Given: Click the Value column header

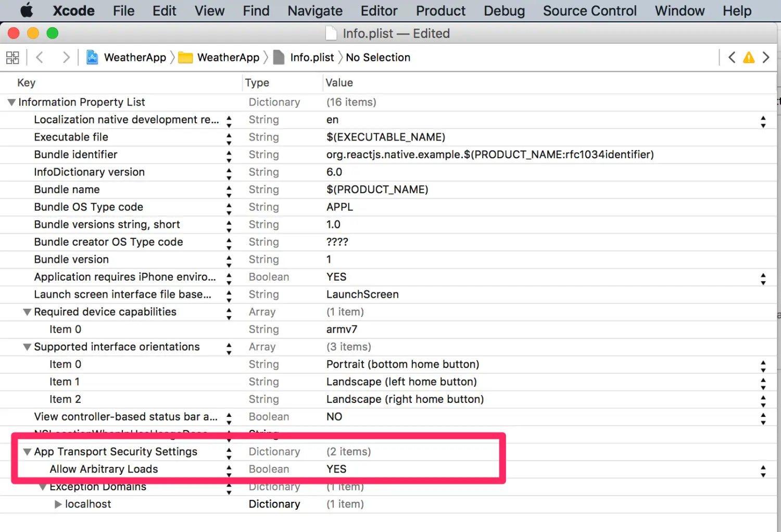Looking at the screenshot, I should pos(339,83).
